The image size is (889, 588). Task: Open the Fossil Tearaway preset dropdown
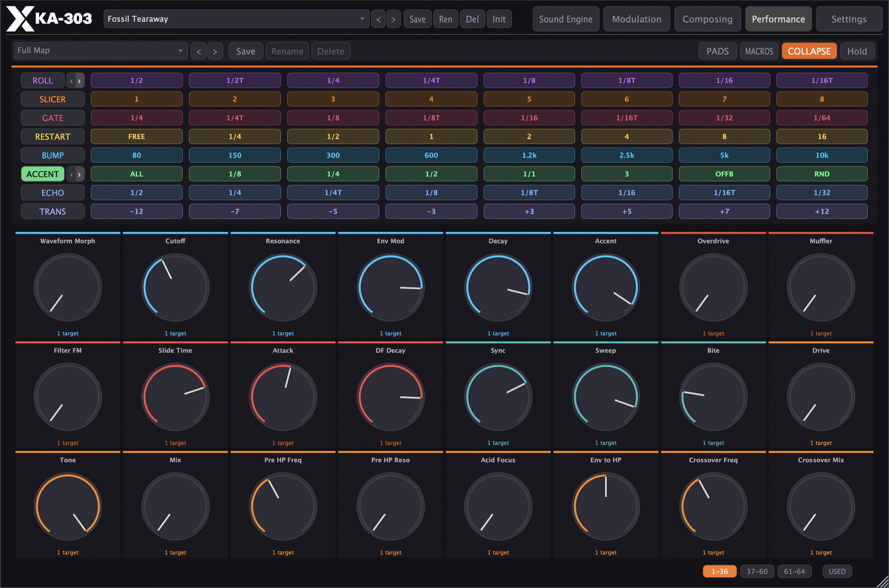pos(236,19)
